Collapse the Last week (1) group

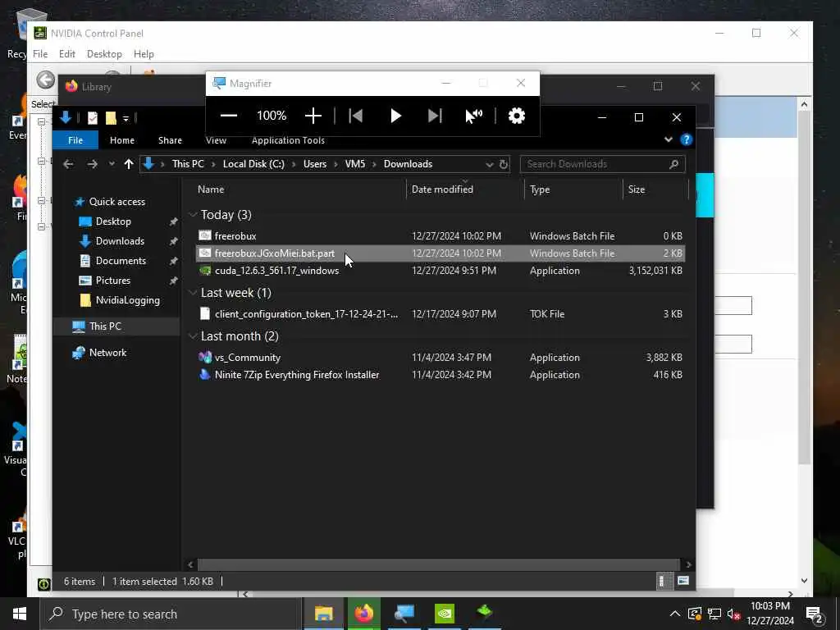tap(192, 293)
